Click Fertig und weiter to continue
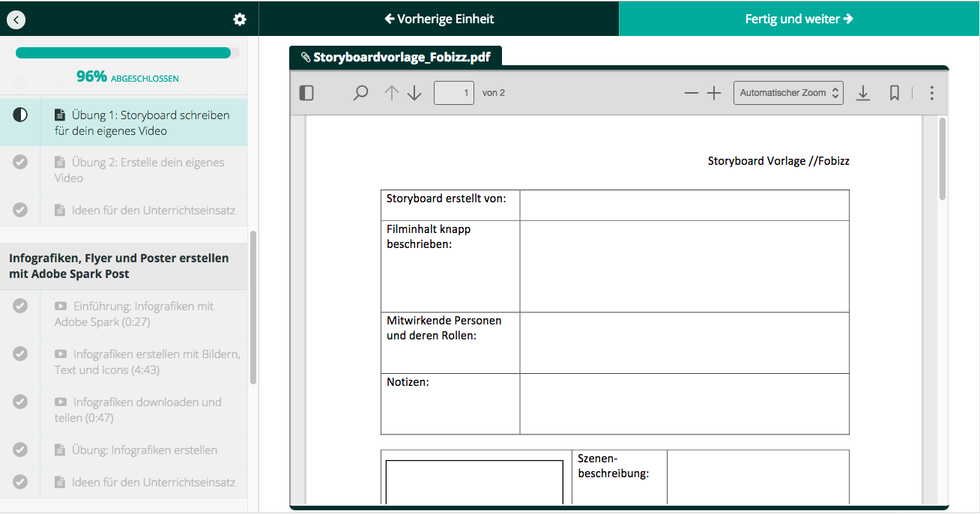Image resolution: width=980 pixels, height=514 pixels. tap(799, 18)
